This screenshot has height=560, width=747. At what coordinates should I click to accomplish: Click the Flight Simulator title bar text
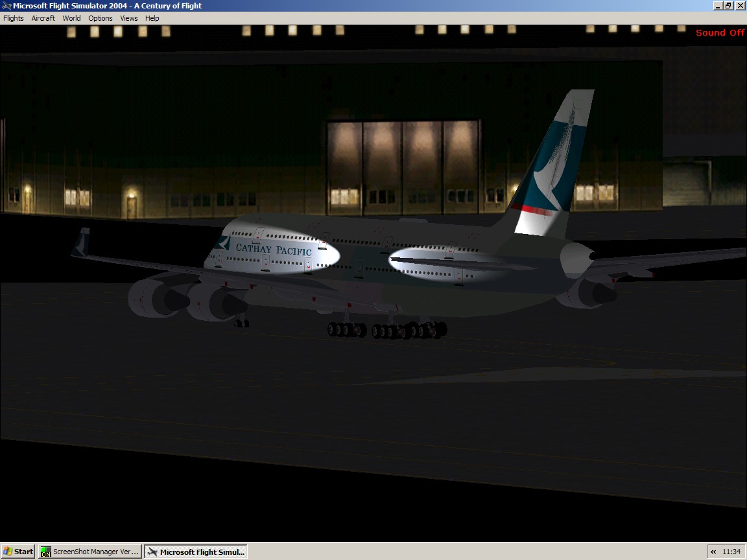coord(107,6)
